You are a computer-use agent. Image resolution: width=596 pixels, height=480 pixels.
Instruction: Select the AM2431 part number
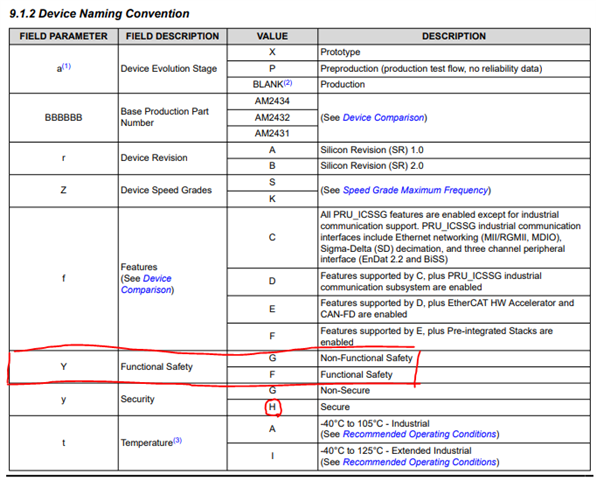[272, 133]
